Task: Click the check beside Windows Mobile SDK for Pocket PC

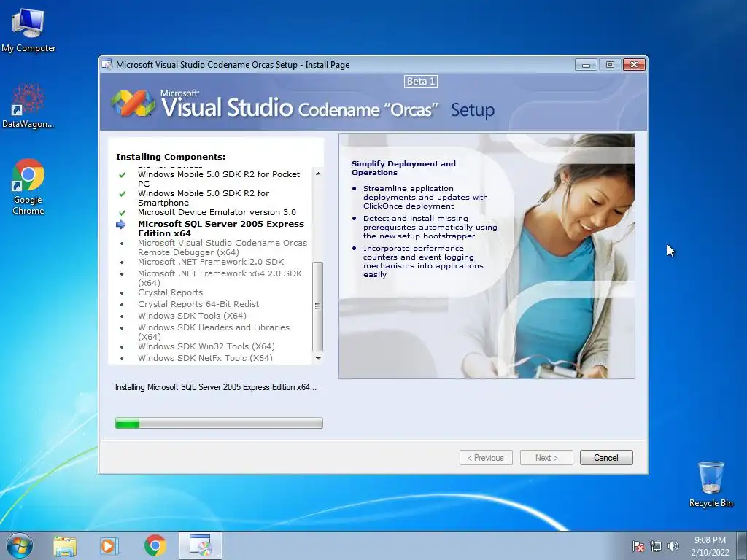Action: 122,175
